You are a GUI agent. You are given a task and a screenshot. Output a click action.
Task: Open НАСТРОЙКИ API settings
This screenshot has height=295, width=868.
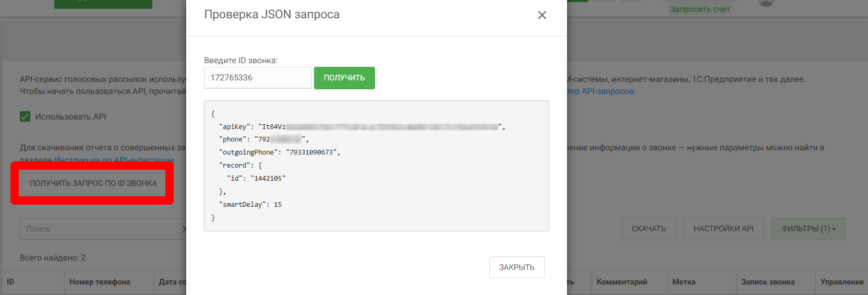724,229
